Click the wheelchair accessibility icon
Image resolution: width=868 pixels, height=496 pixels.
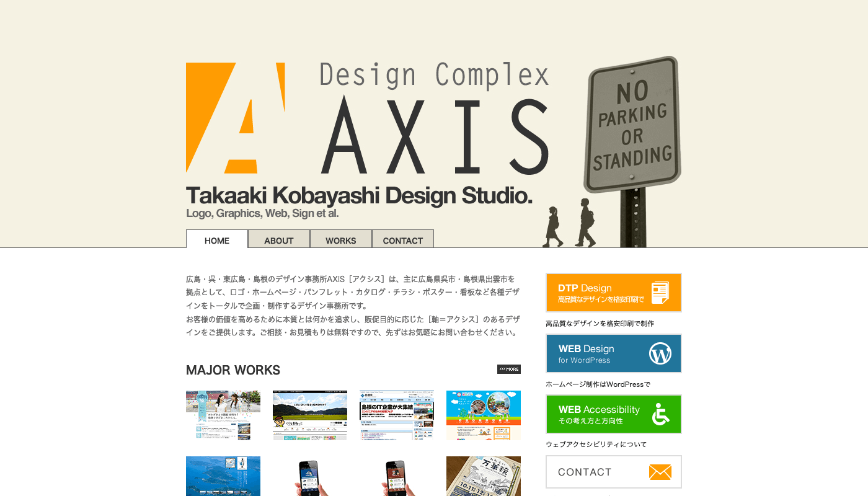[660, 414]
